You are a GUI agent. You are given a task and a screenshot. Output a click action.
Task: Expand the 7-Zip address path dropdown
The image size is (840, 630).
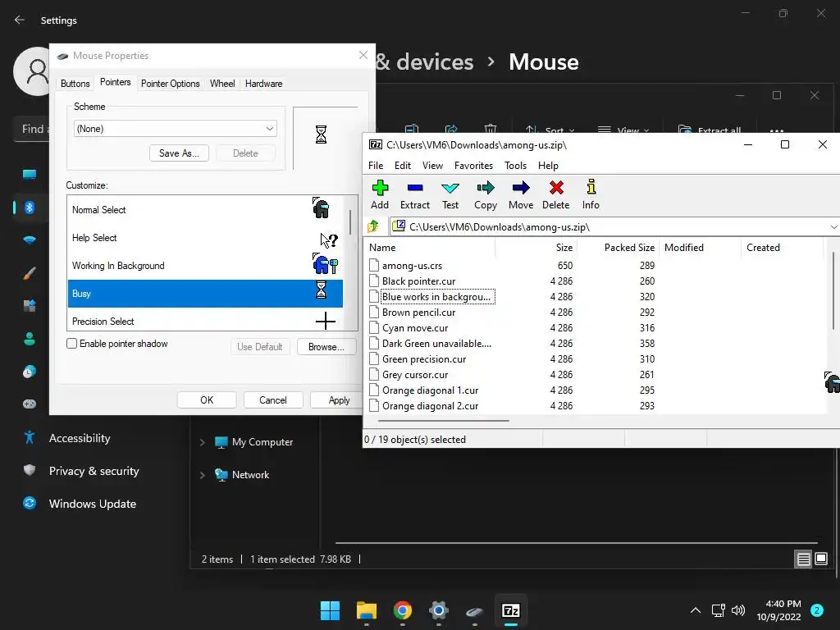click(833, 227)
